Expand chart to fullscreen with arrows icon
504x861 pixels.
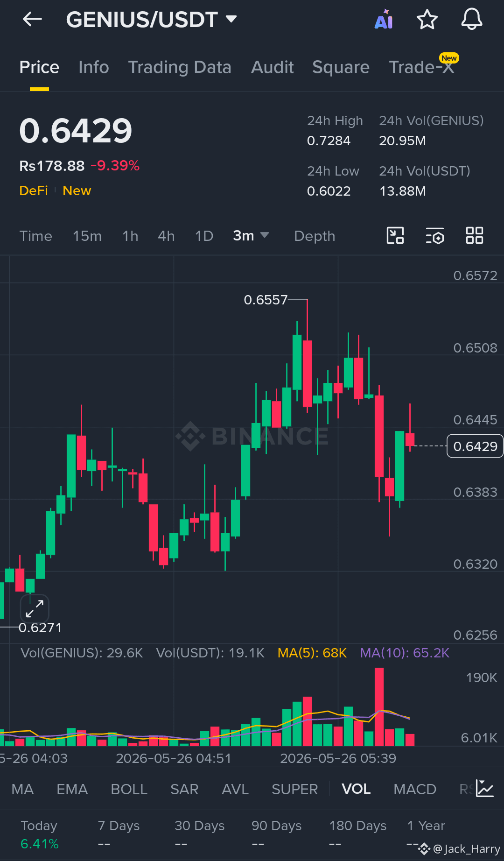(x=35, y=609)
